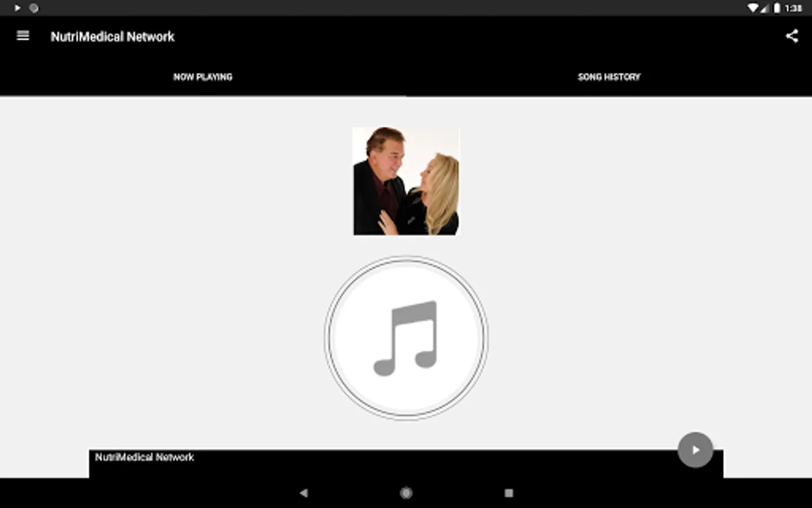Open recent apps with the square button
The image size is (812, 508).
click(509, 493)
